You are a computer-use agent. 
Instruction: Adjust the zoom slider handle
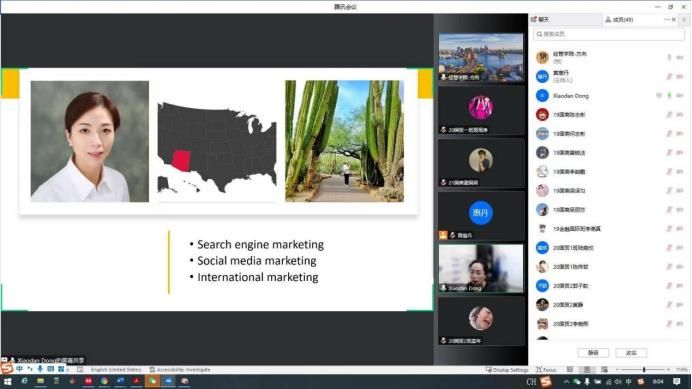(644, 370)
